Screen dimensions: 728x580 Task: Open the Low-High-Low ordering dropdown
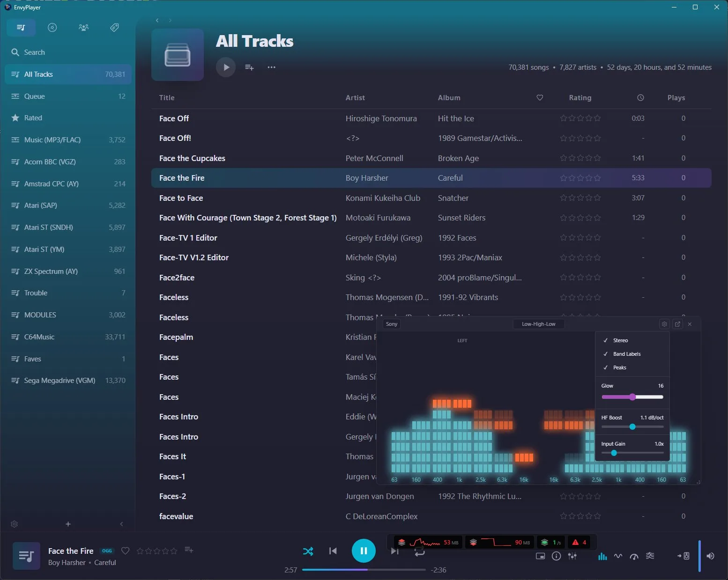pyautogui.click(x=538, y=324)
